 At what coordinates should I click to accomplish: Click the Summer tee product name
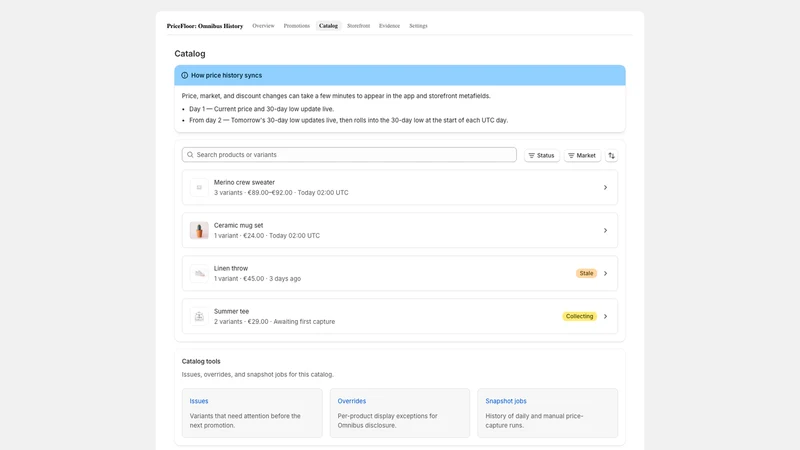click(x=231, y=311)
